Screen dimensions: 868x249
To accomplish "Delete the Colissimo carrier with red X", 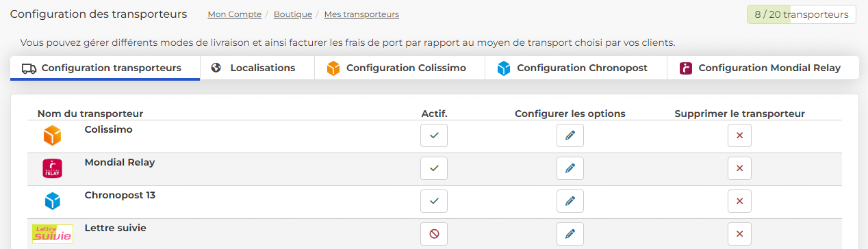I will click(x=739, y=135).
